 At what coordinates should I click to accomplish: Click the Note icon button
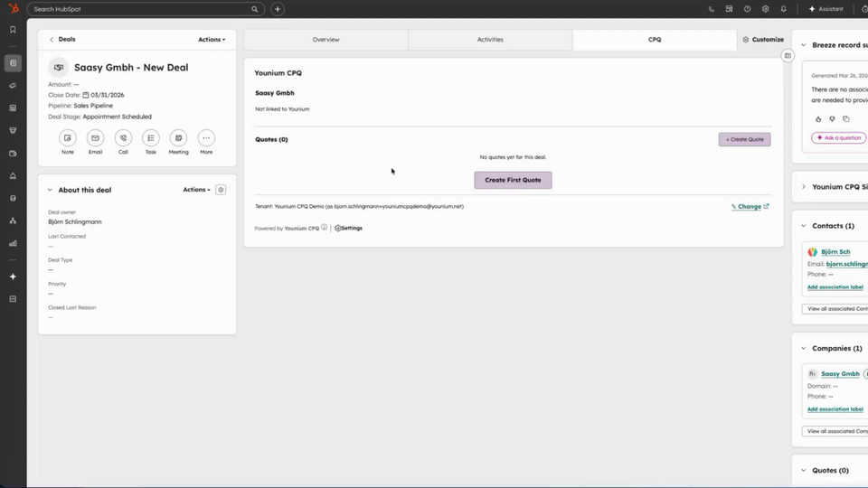click(x=68, y=138)
